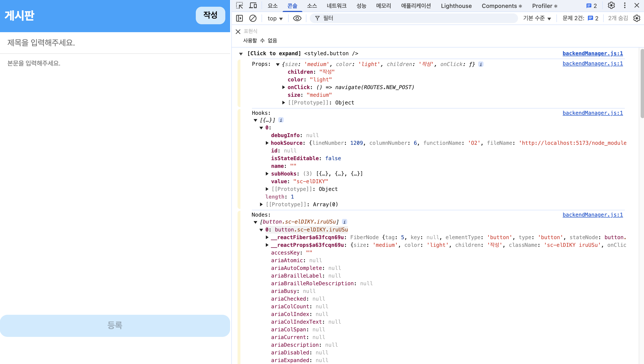This screenshot has width=644, height=364.
Task: Clear the console with the ban icon
Action: tap(253, 18)
